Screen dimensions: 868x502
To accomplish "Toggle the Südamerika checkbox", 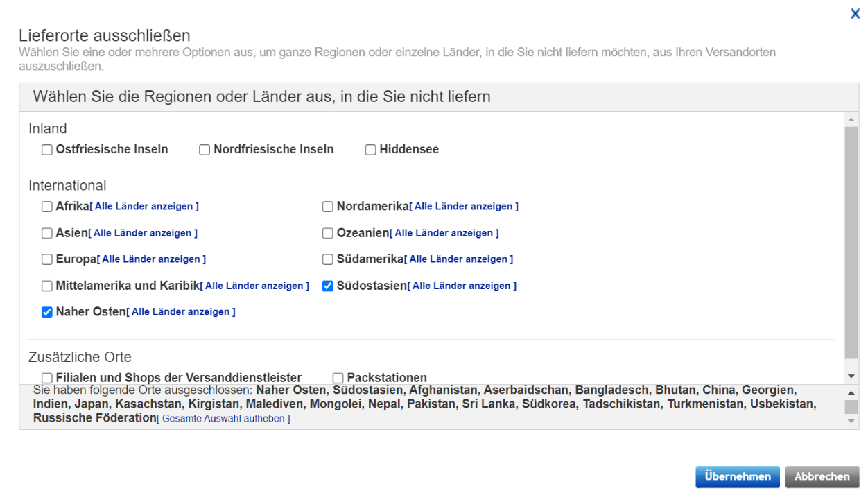I will 327,259.
